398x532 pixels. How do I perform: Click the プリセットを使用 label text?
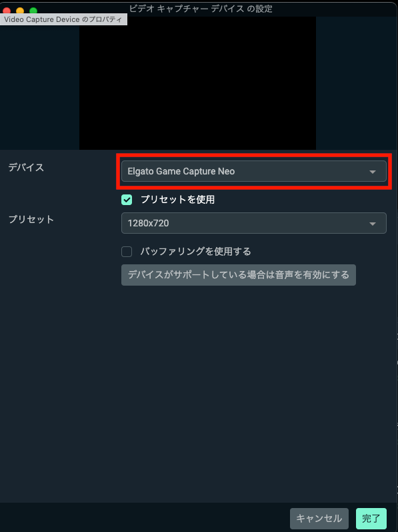[177, 200]
